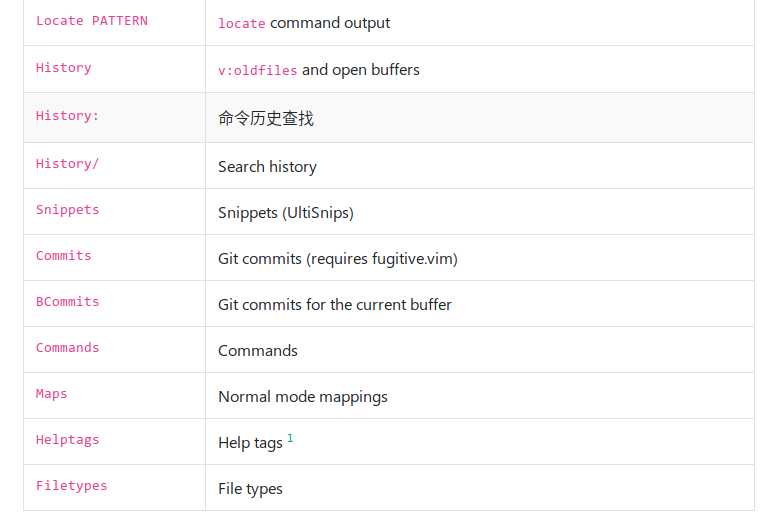This screenshot has height=521, width=766.
Task: Click the Commits command name
Action: click(64, 256)
